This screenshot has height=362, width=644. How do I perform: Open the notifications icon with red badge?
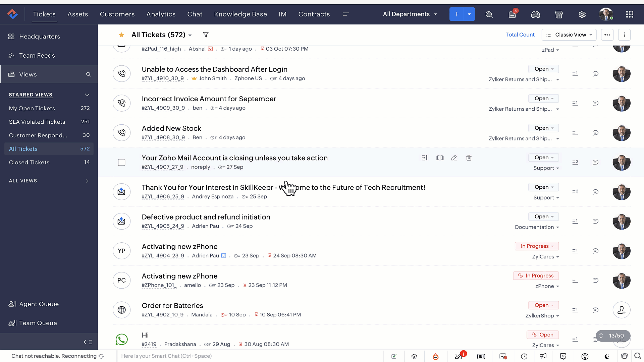pyautogui.click(x=512, y=14)
